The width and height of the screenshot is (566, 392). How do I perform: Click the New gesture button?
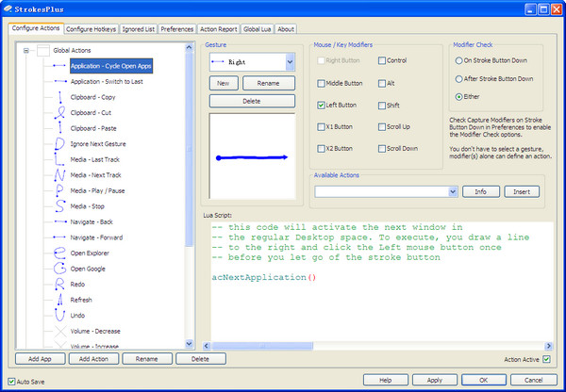click(224, 83)
